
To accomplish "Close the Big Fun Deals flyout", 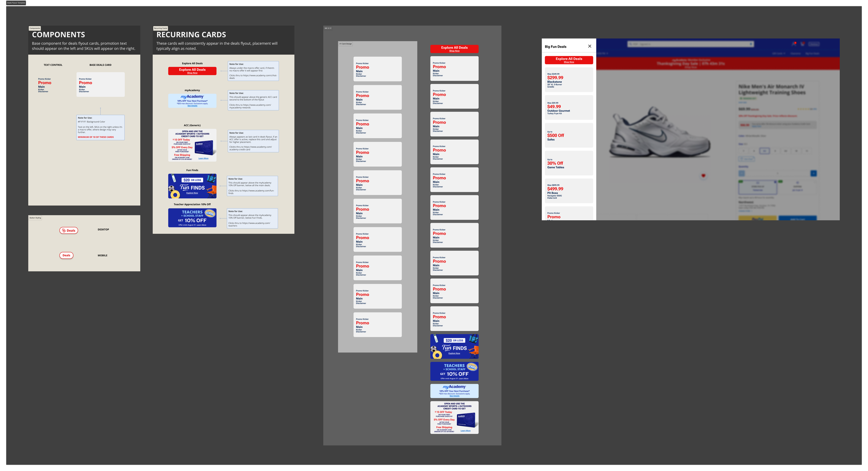I will click(x=590, y=46).
